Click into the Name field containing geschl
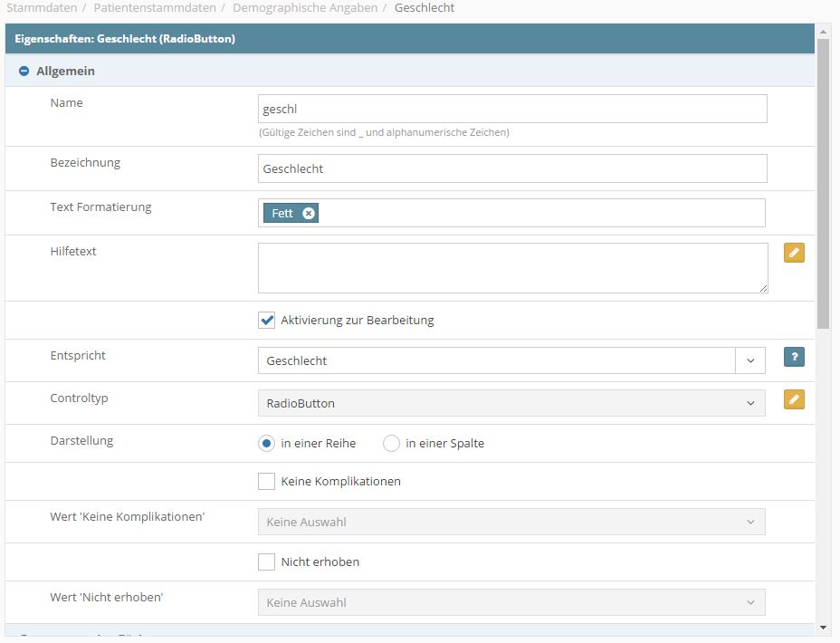 click(x=511, y=109)
